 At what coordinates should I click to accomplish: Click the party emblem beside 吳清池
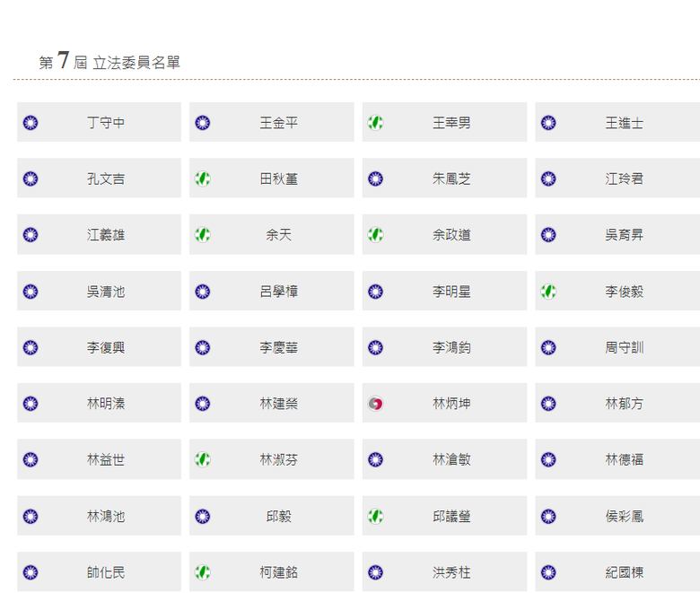tap(31, 292)
